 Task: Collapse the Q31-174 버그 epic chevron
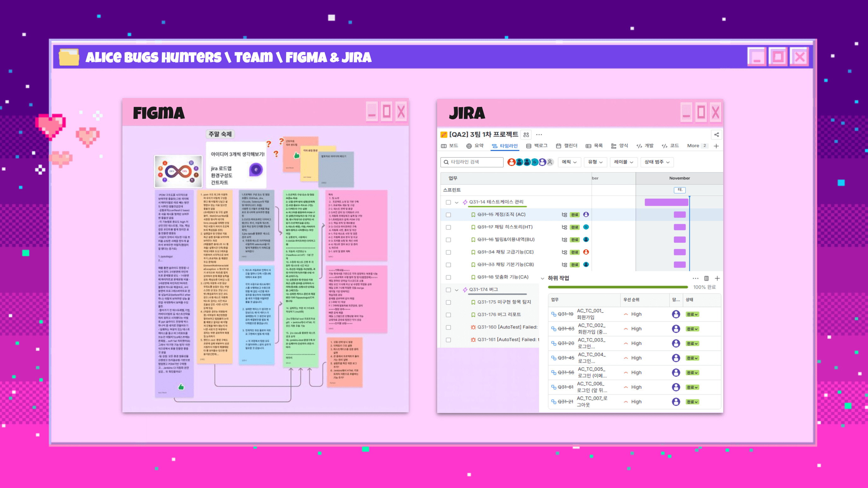[457, 290]
